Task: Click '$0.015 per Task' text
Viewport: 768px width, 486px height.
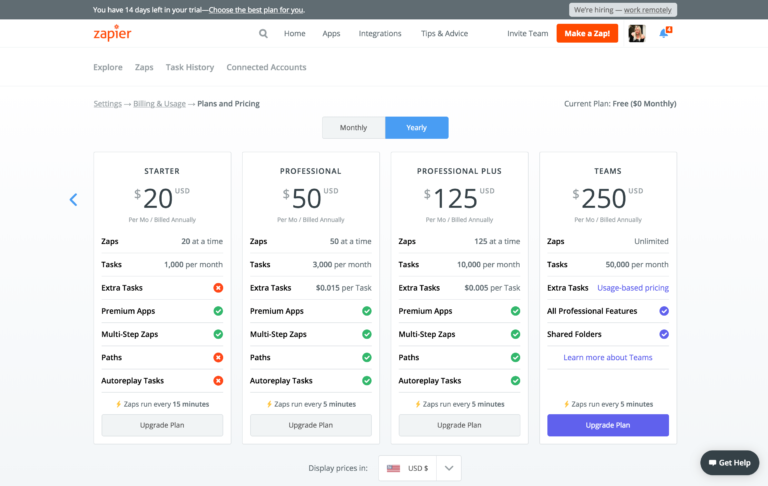Action: pyautogui.click(x=343, y=288)
